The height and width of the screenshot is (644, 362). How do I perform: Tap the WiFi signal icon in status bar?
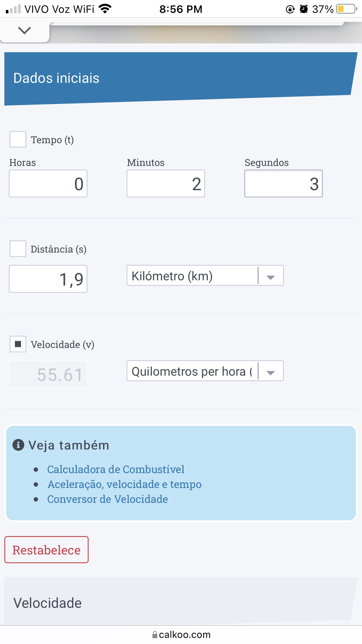click(x=105, y=9)
